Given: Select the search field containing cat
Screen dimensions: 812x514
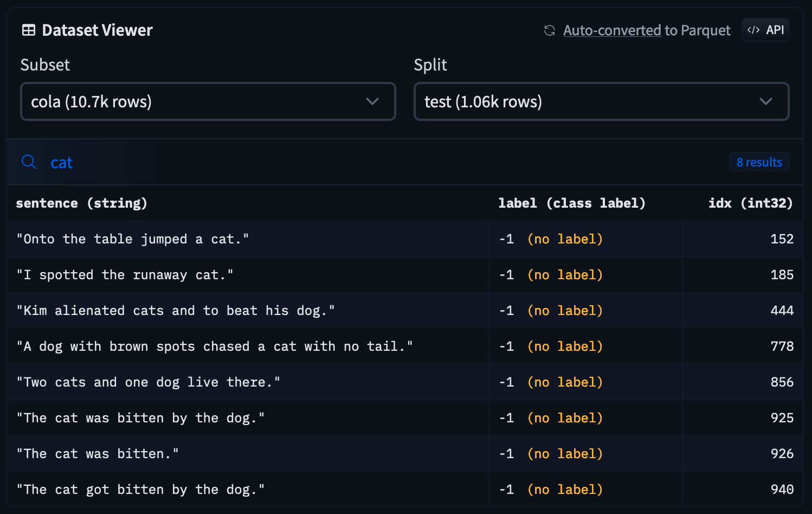Looking at the screenshot, I should click(x=61, y=162).
